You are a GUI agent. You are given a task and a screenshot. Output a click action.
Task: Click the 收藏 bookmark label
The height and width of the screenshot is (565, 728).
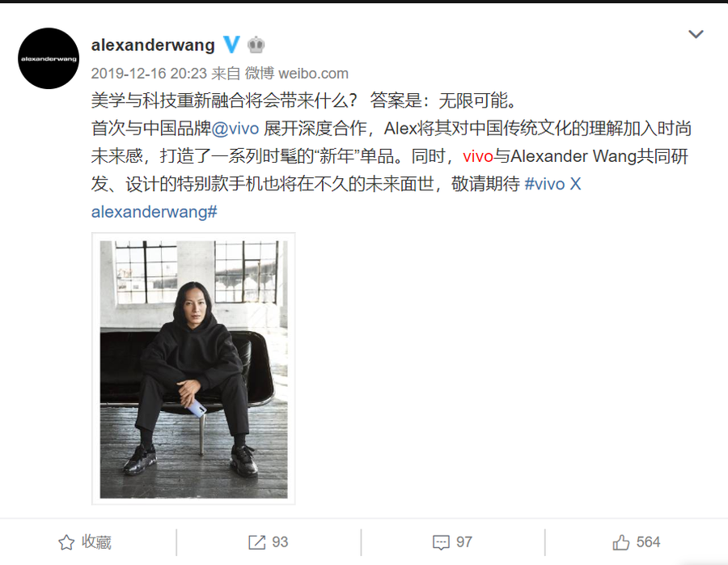(96, 542)
